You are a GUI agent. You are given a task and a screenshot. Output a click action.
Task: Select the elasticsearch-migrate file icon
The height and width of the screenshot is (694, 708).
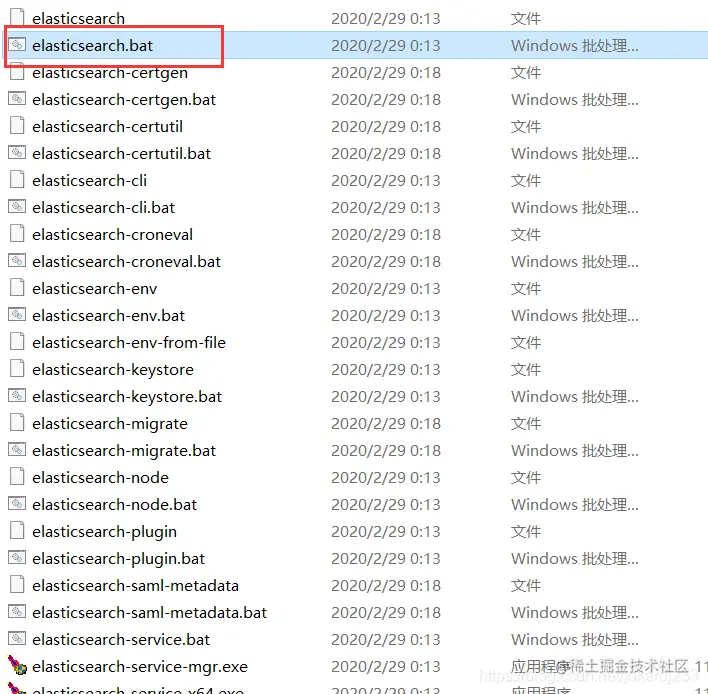click(x=17, y=423)
